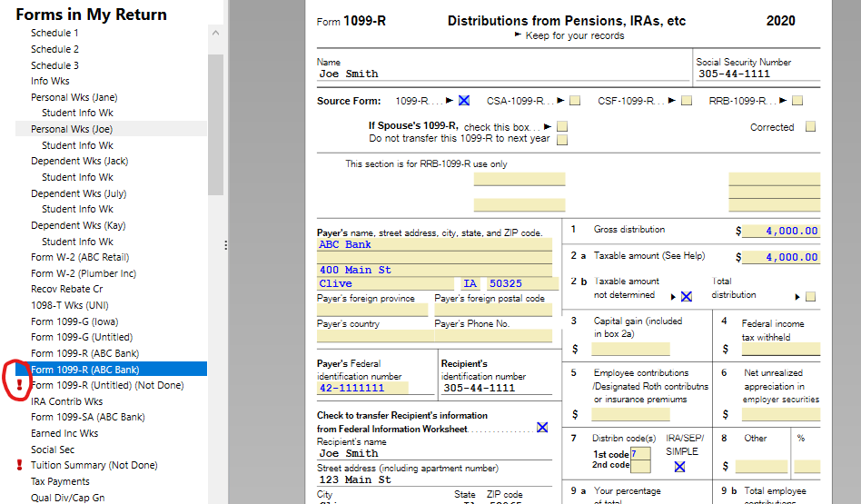This screenshot has width=861, height=504.
Task: Open Form W-2 (Plumber Inc)
Action: point(84,273)
